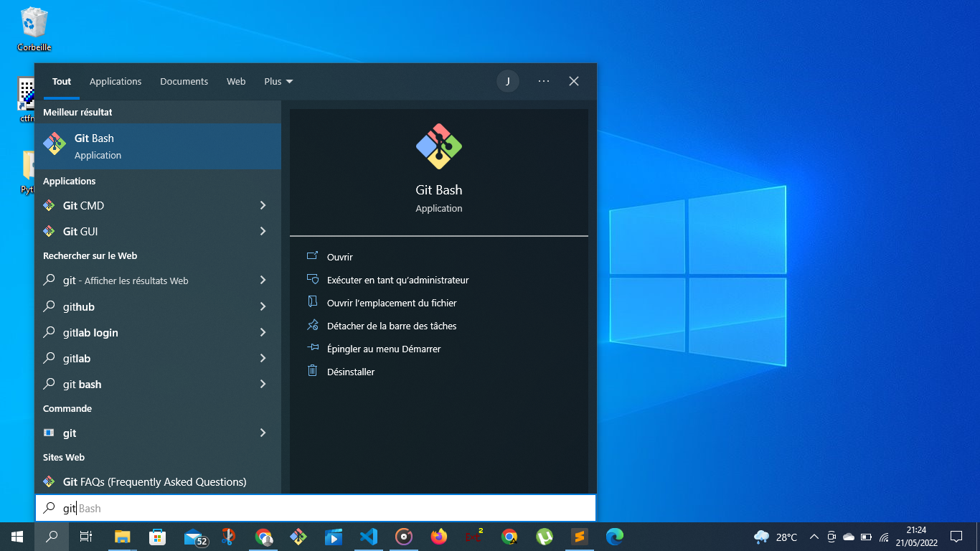Open the Wi-Fi network tray icon
This screenshot has width=980, height=551.
coord(884,537)
